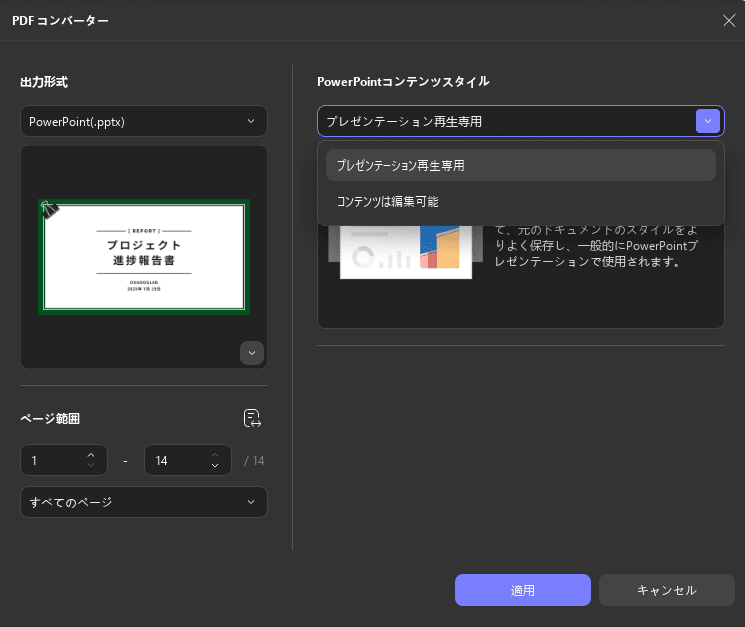Click the end page field showing 14
This screenshot has height=627, width=745.
coord(175,461)
